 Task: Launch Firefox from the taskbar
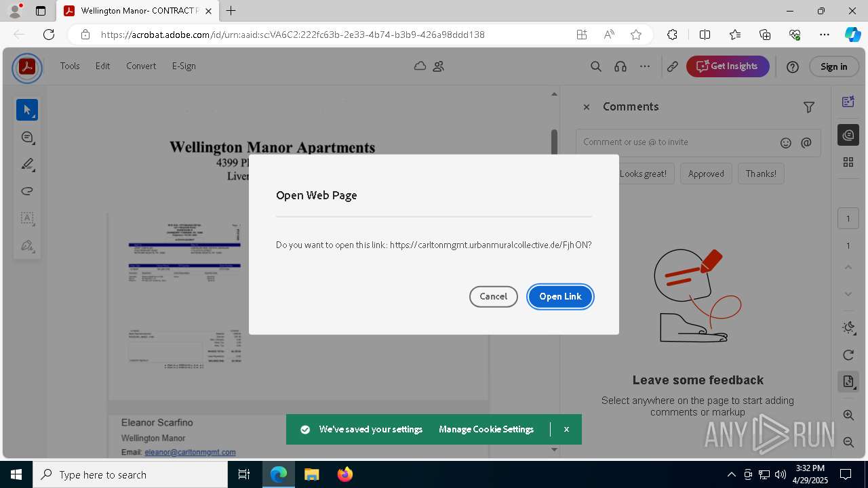tap(344, 474)
